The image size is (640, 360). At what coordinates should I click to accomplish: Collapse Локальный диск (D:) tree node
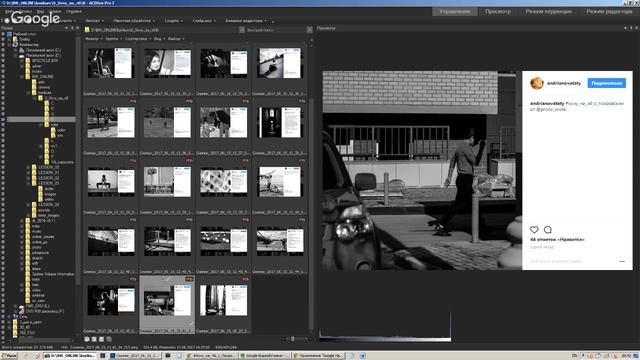[x=16, y=55]
